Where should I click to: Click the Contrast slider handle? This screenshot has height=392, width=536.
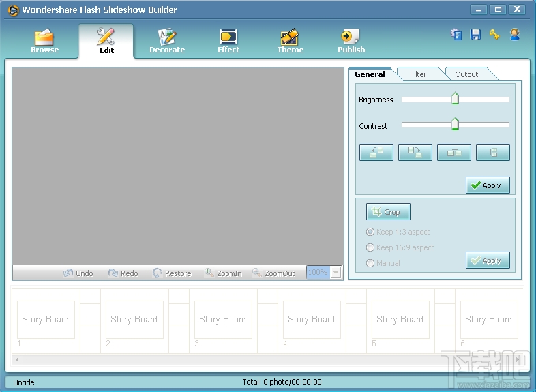click(x=455, y=124)
